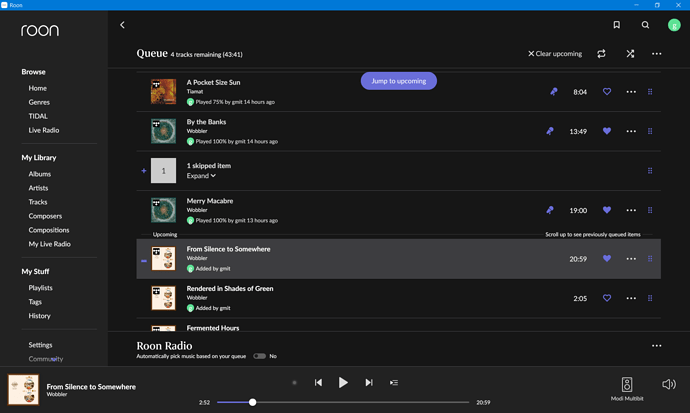Click plus icon beside skipped item

pyautogui.click(x=143, y=171)
